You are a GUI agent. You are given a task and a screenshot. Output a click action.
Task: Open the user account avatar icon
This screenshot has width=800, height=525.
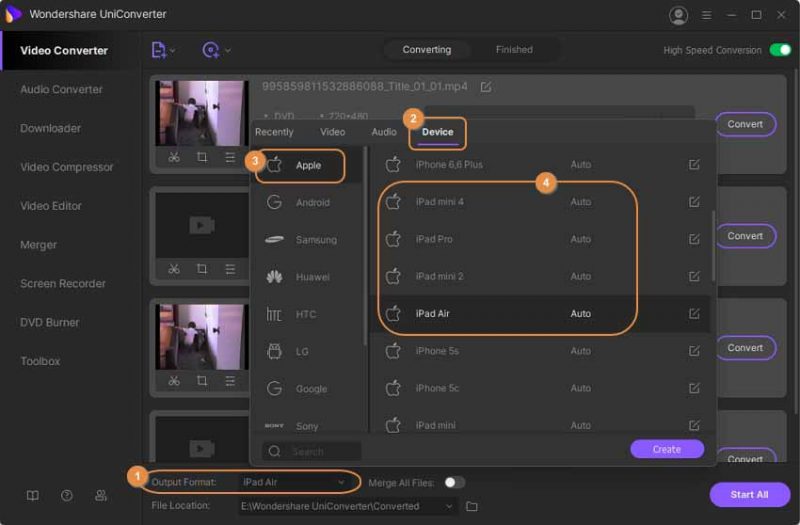(678, 15)
